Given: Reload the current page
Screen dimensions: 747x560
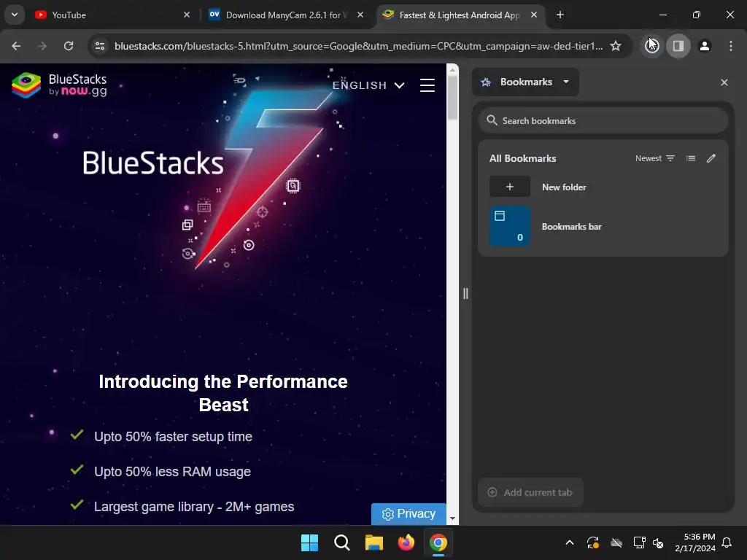Looking at the screenshot, I should coord(69,46).
